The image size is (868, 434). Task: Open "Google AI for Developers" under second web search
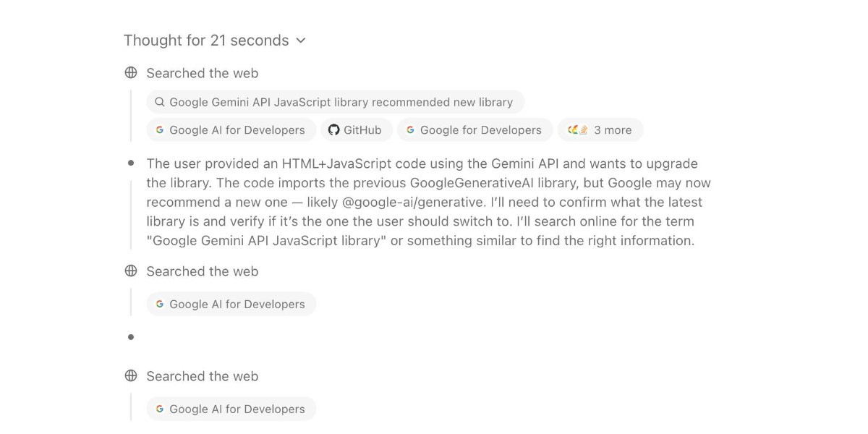click(231, 305)
